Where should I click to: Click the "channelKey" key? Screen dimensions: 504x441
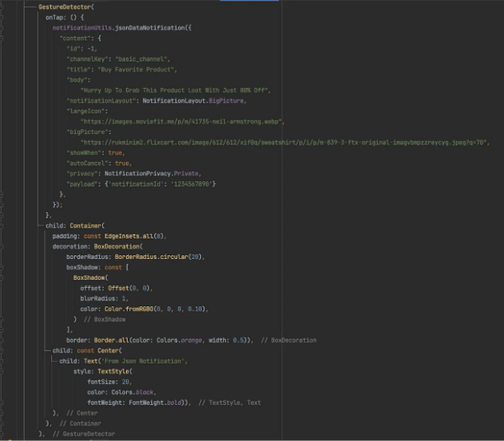[x=89, y=59]
